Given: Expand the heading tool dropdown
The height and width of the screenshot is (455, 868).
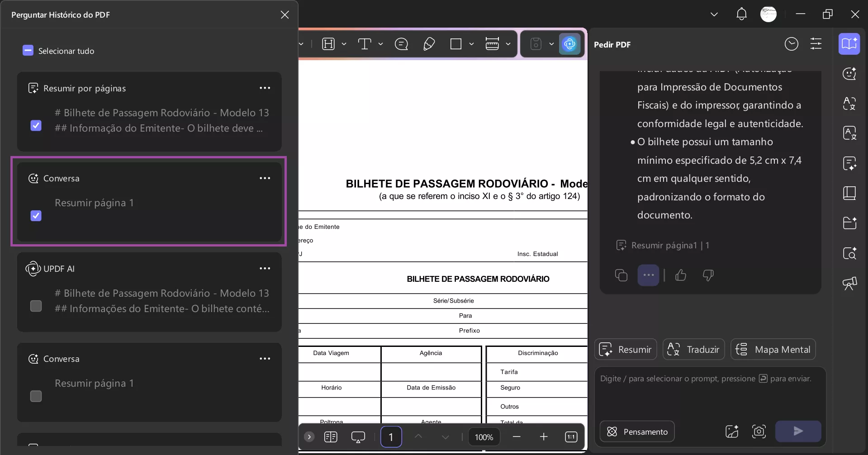Looking at the screenshot, I should point(344,44).
